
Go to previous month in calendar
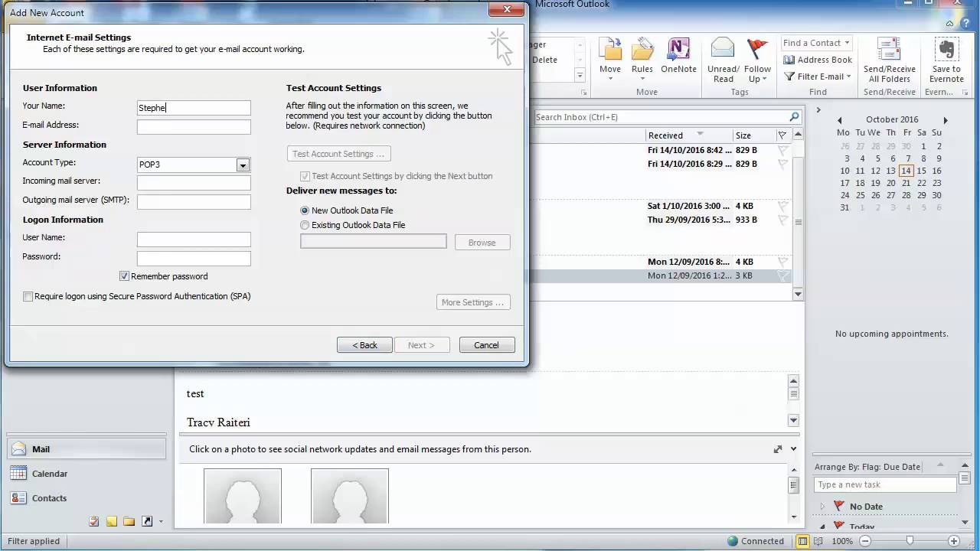click(839, 120)
